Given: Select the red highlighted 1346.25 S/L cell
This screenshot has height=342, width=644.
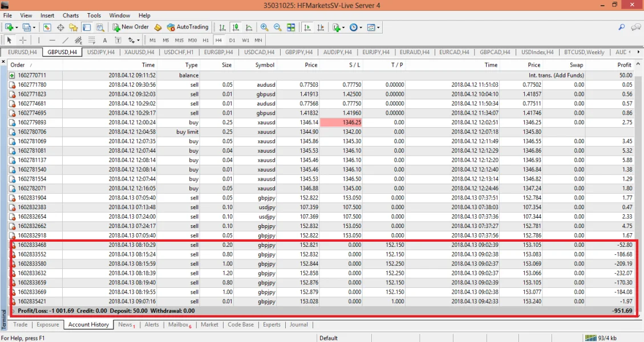Looking at the screenshot, I should click(341, 122).
